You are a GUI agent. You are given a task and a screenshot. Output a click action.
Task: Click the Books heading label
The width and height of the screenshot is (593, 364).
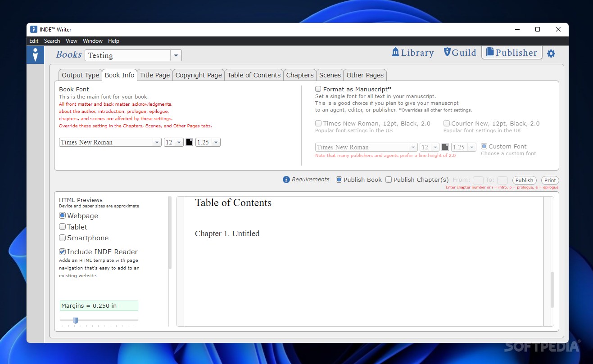[x=69, y=54]
